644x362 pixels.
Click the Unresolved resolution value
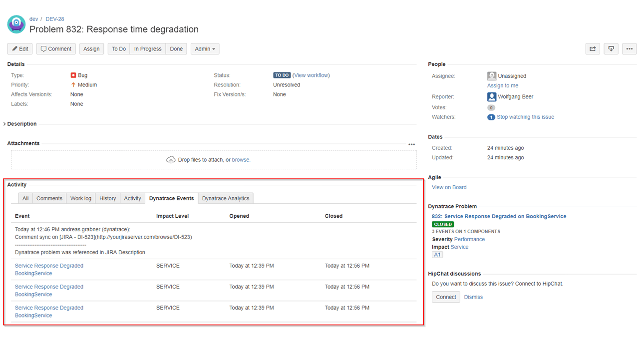pos(287,85)
